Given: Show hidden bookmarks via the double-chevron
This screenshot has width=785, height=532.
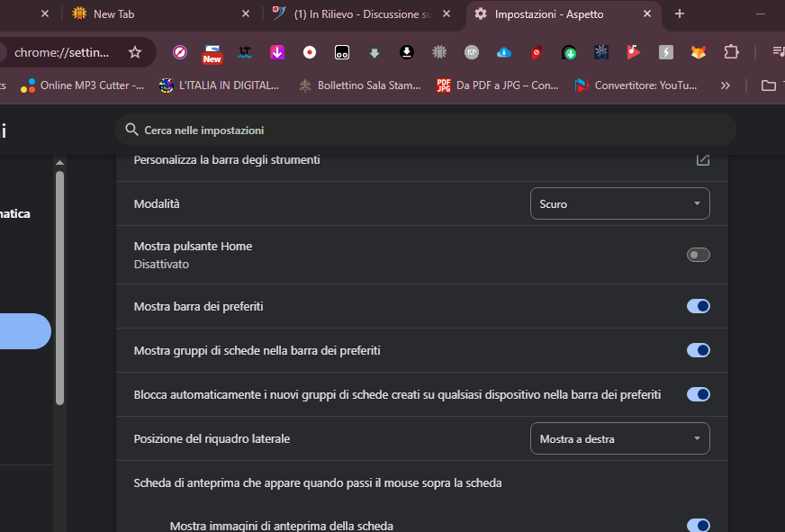Looking at the screenshot, I should 725,86.
